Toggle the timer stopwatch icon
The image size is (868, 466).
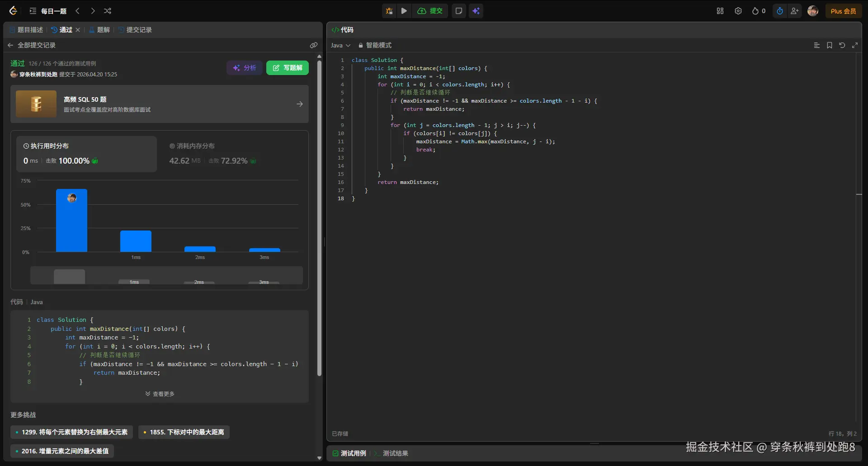click(780, 11)
